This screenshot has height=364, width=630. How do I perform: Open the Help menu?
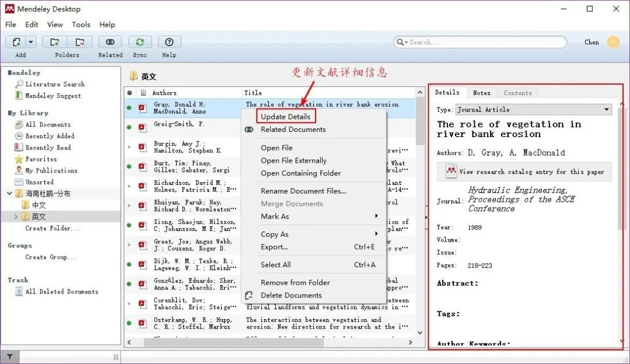point(107,24)
